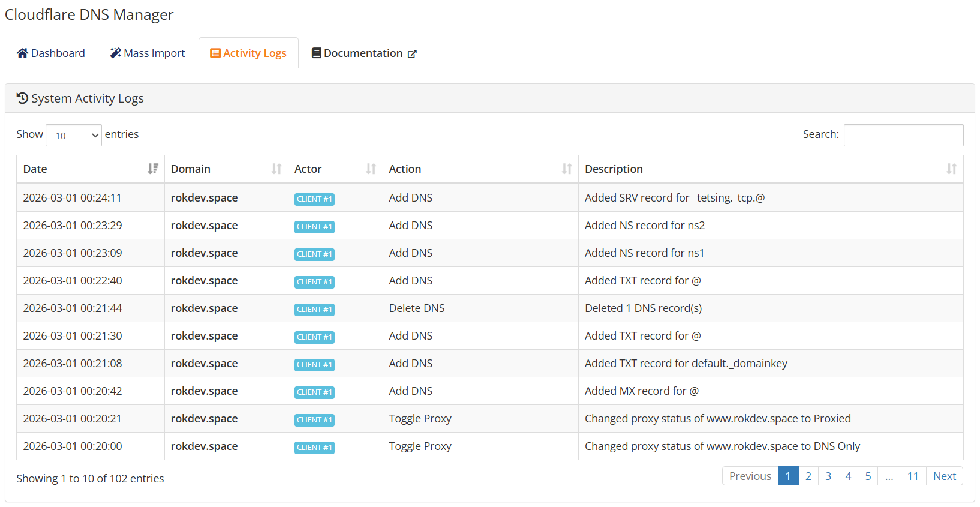Click the Previous pagination button

coord(750,476)
